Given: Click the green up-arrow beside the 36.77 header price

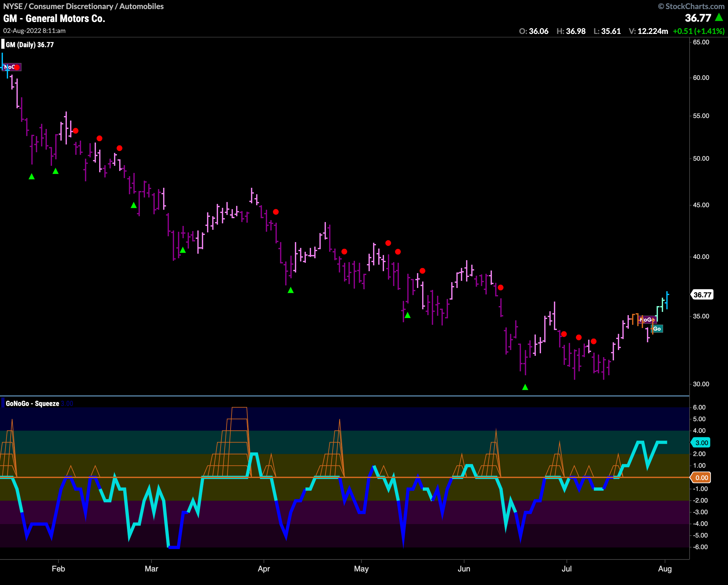Looking at the screenshot, I should 719,17.
